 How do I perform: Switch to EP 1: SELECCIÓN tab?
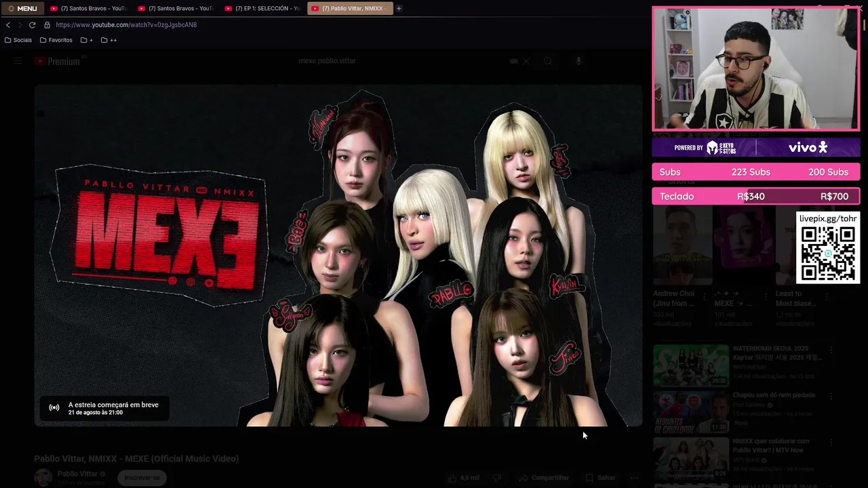(263, 8)
